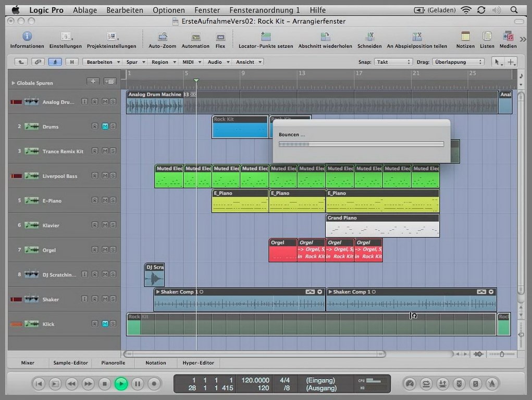
Task: Select the Grand Piano region
Action: pyautogui.click(x=382, y=226)
